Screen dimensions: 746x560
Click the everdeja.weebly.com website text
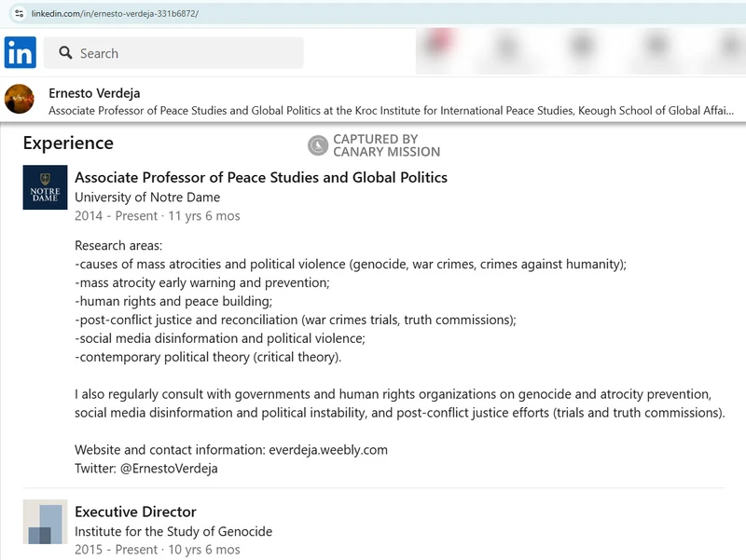tap(328, 450)
